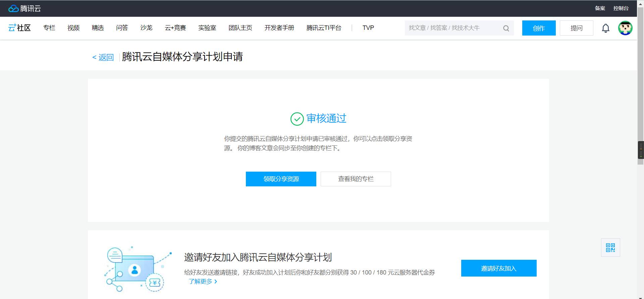
Task: Click the invite friends illustration
Action: pyautogui.click(x=138, y=269)
